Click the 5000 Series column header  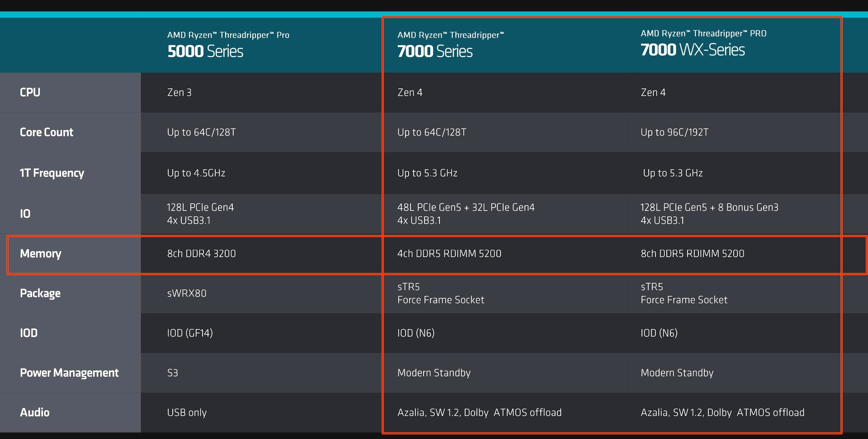pyautogui.click(x=228, y=45)
